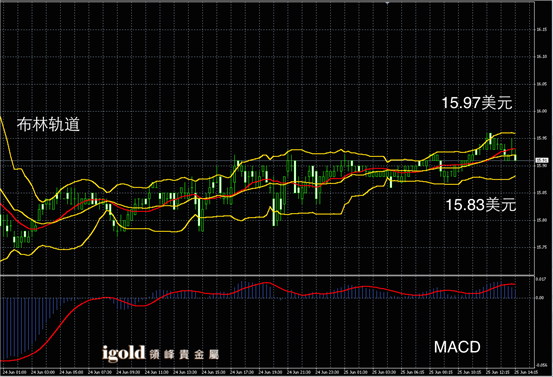Viewport: 553px width, 377px height.
Task: Click the 15.75 price axis label
Action: click(x=542, y=248)
